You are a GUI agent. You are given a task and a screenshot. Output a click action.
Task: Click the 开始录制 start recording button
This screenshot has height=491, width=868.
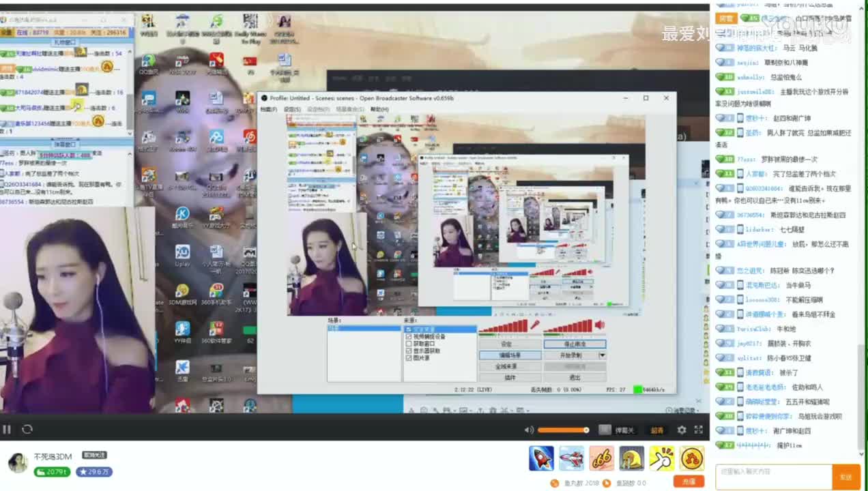pyautogui.click(x=570, y=355)
